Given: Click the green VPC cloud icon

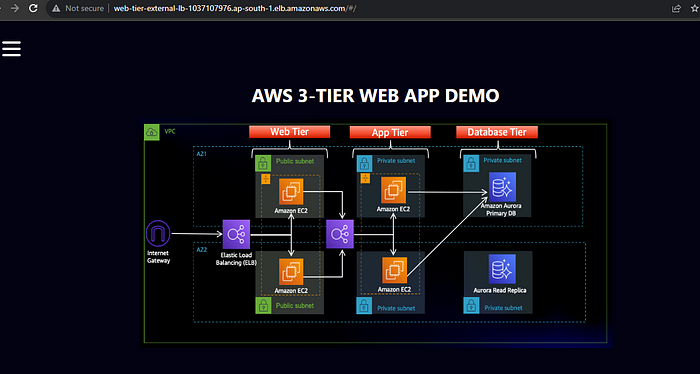Looking at the screenshot, I should pos(152,132).
